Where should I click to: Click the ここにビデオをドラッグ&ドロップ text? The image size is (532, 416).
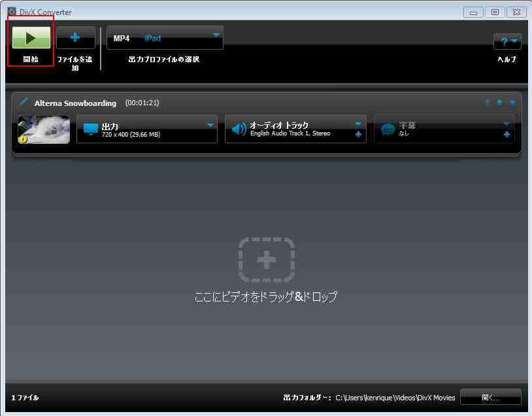pos(266,296)
